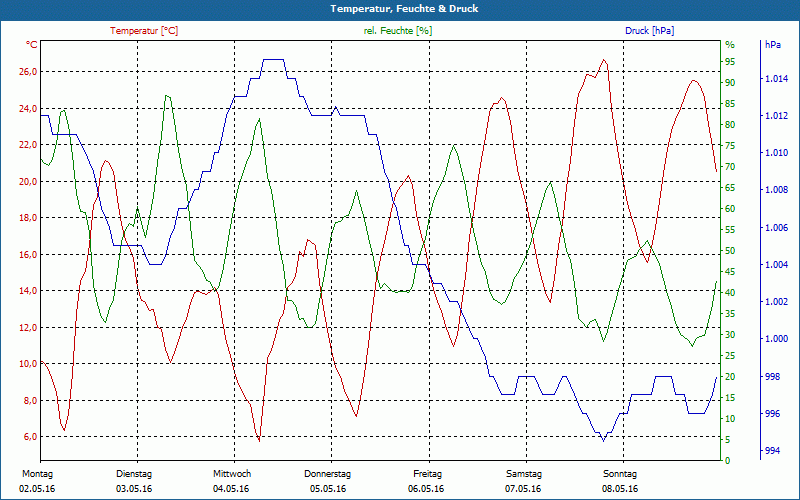
Task: Click the '04.05.16' date label
Action: [231, 489]
